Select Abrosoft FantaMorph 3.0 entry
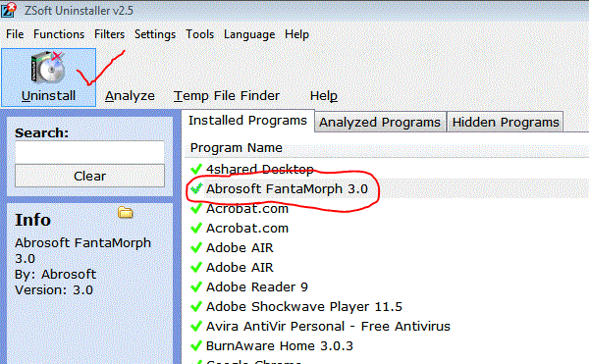This screenshot has width=589, height=364. [x=287, y=188]
